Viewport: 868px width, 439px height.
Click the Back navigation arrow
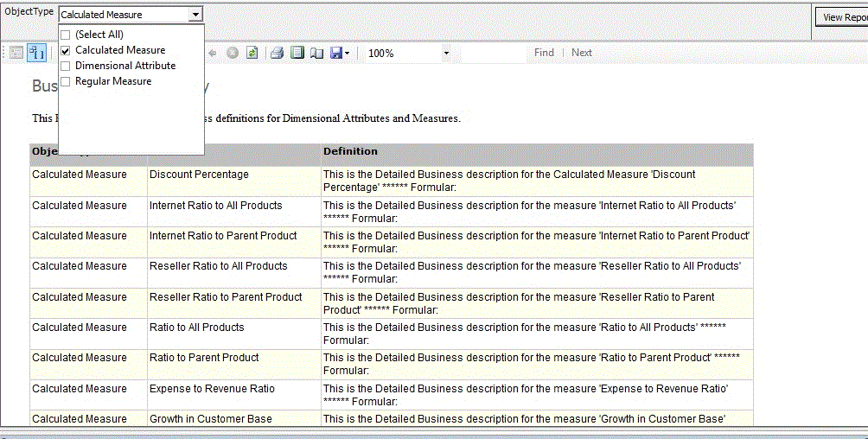[213, 53]
